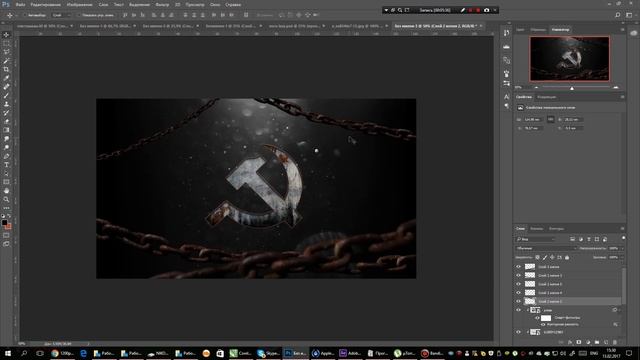This screenshot has height=360, width=640.
Task: Select the Path Selection tool
Action: coord(6,173)
